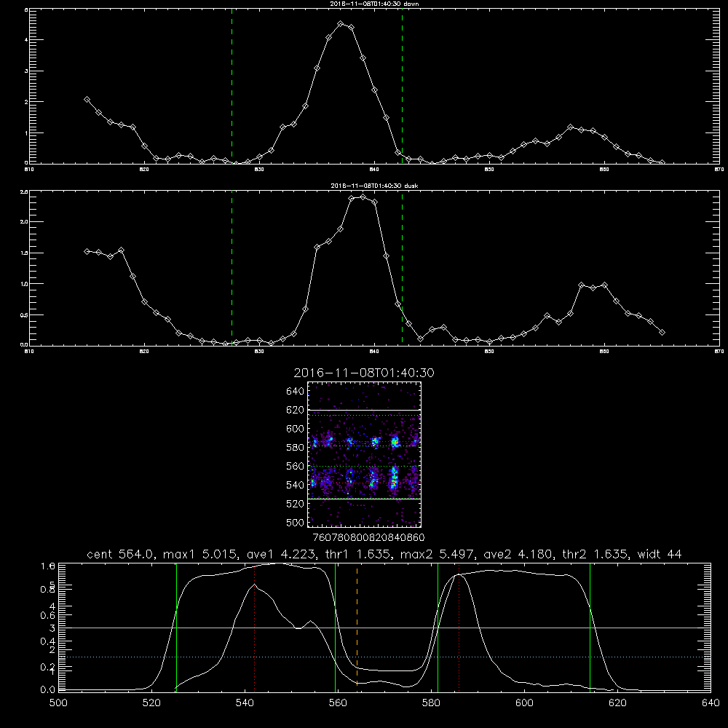Click y-axis label 580 beside the spectral image

tap(296, 448)
